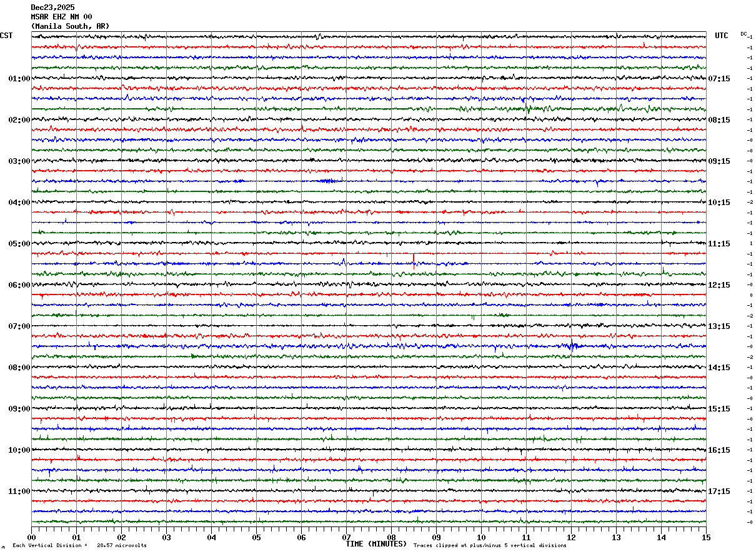Image resolution: width=756 pixels, height=554 pixels.
Task: Select the 01:00 CST time label
Action: coord(19,79)
